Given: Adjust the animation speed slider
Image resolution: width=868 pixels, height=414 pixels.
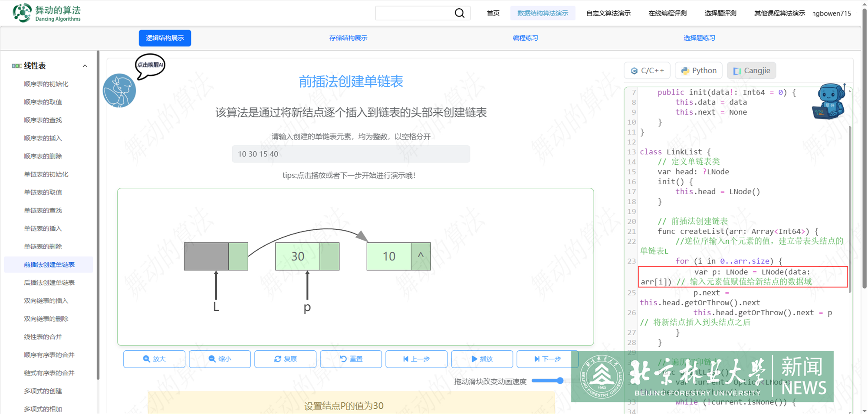Looking at the screenshot, I should [x=560, y=381].
